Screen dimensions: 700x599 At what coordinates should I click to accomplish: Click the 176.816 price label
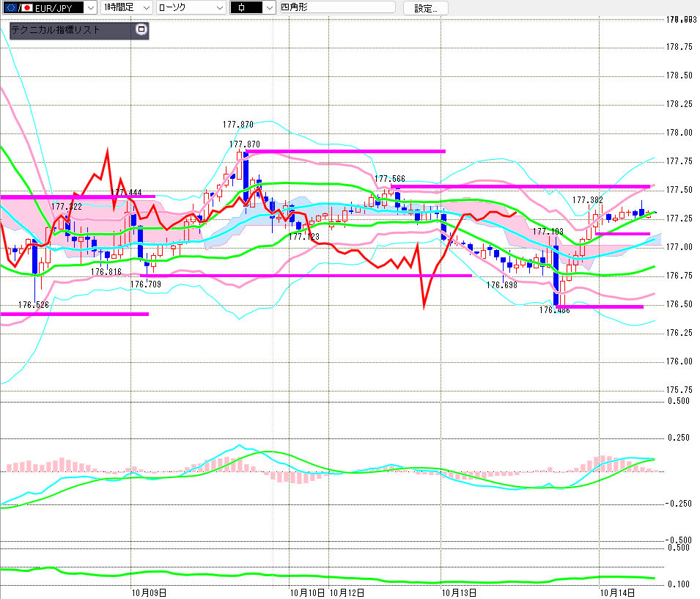106,271
